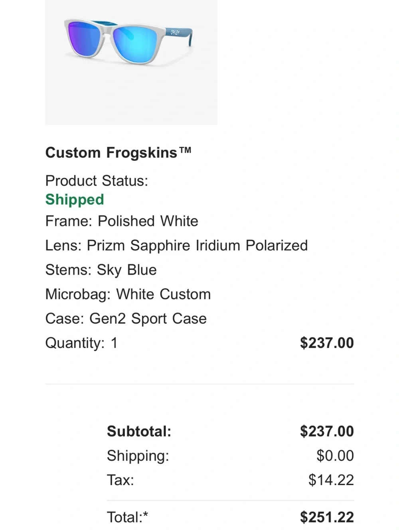Select the Prizm Sapphire Iridium Polarized lens line
Image resolution: width=399 pixels, height=532 pixels.
point(176,245)
